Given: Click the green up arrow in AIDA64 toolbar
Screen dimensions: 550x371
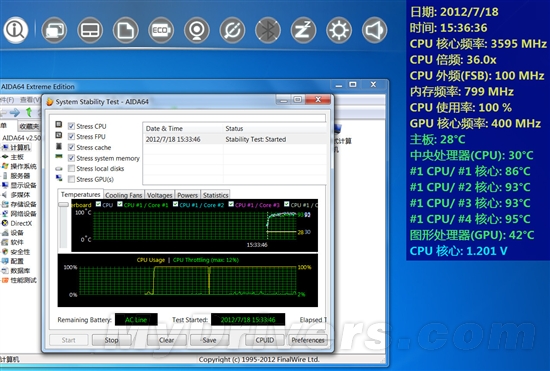Looking at the screenshot, I should pyautogui.click(x=29, y=113).
